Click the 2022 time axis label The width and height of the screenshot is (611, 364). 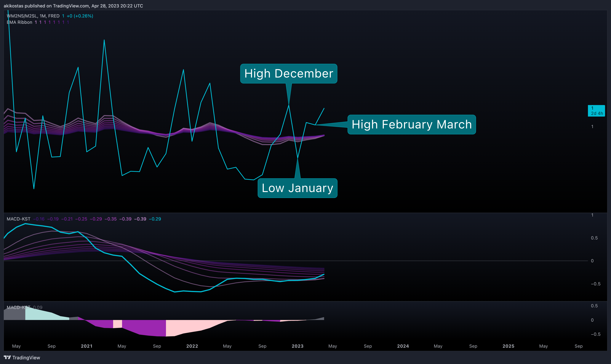click(x=192, y=346)
